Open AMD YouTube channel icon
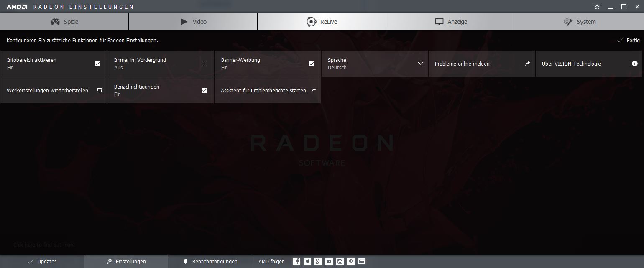 tap(329, 261)
